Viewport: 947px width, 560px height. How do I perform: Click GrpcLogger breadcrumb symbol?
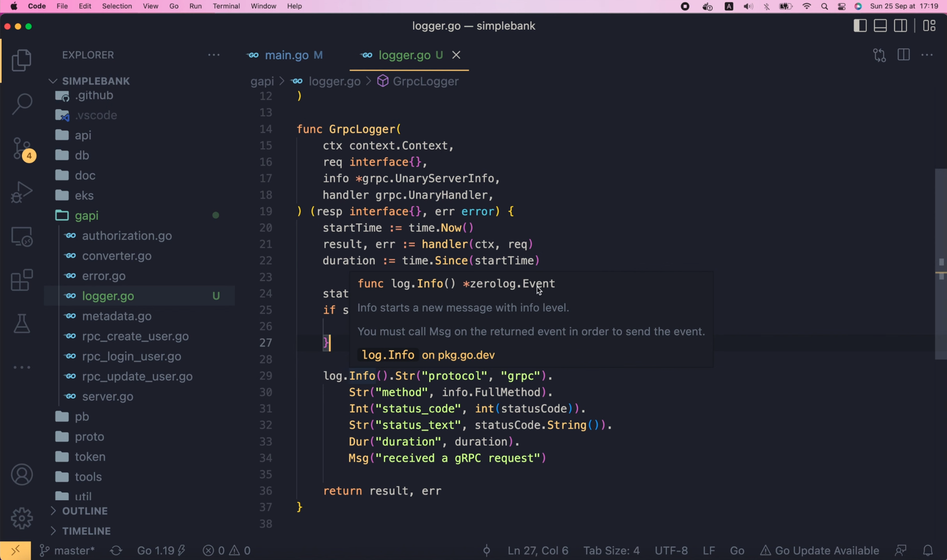pos(418,82)
